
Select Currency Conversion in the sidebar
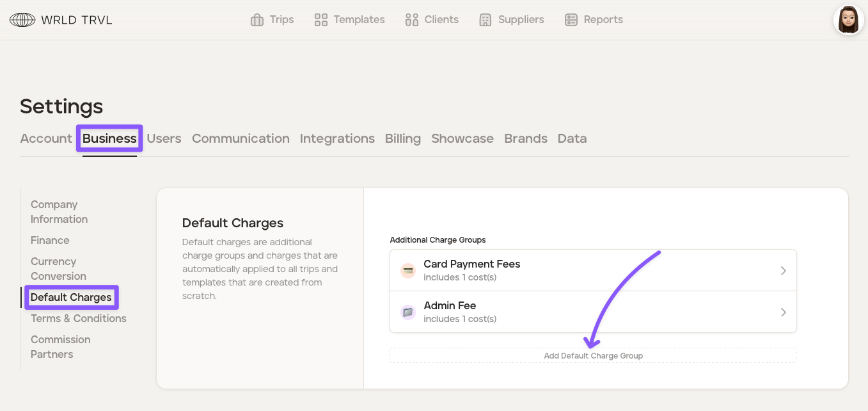point(58,269)
